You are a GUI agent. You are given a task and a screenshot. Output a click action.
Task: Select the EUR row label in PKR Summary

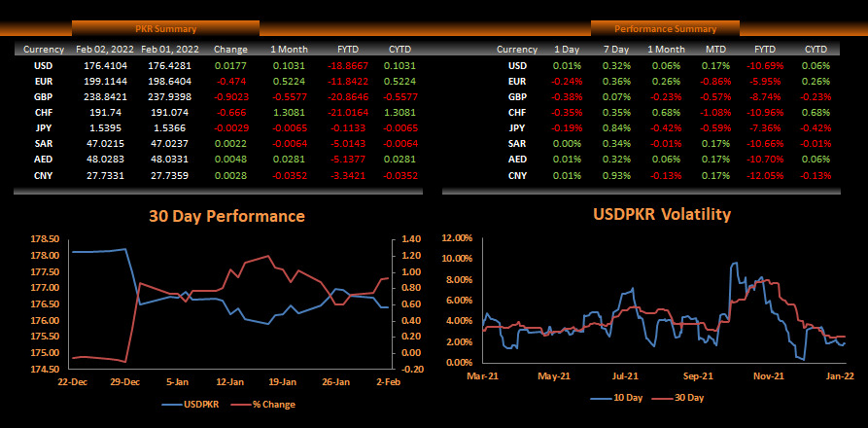43,84
